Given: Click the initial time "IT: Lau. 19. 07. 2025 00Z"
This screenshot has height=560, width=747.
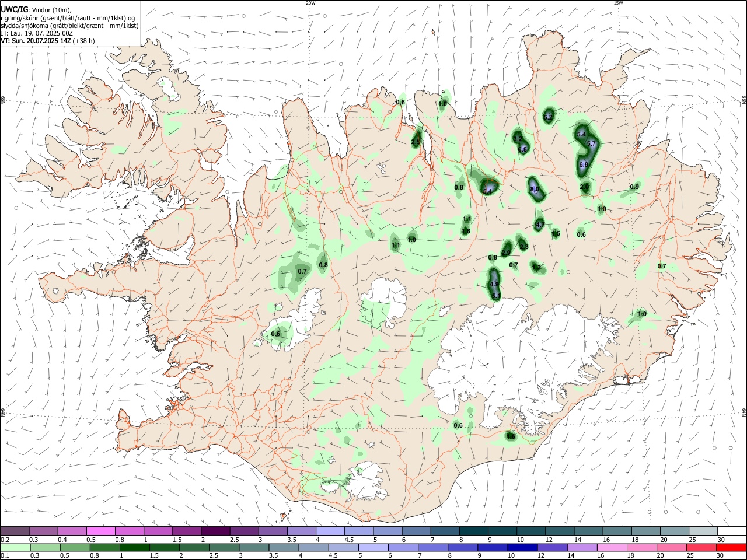Looking at the screenshot, I should [37, 33].
